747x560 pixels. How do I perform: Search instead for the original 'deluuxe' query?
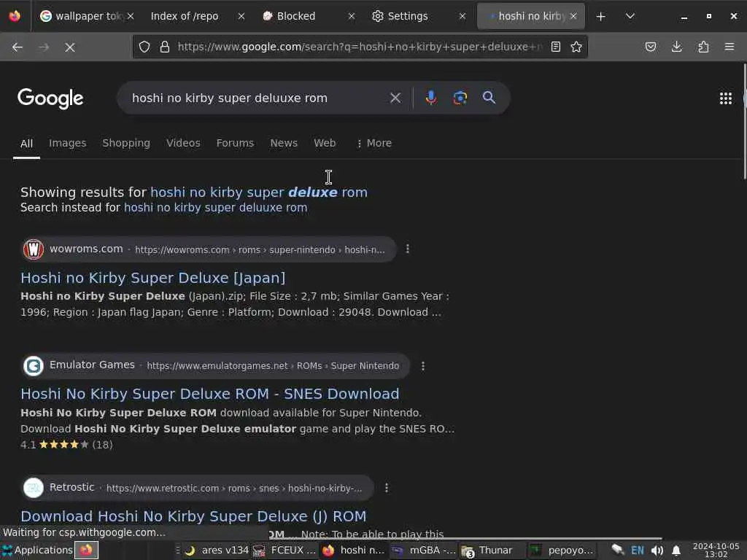click(215, 208)
